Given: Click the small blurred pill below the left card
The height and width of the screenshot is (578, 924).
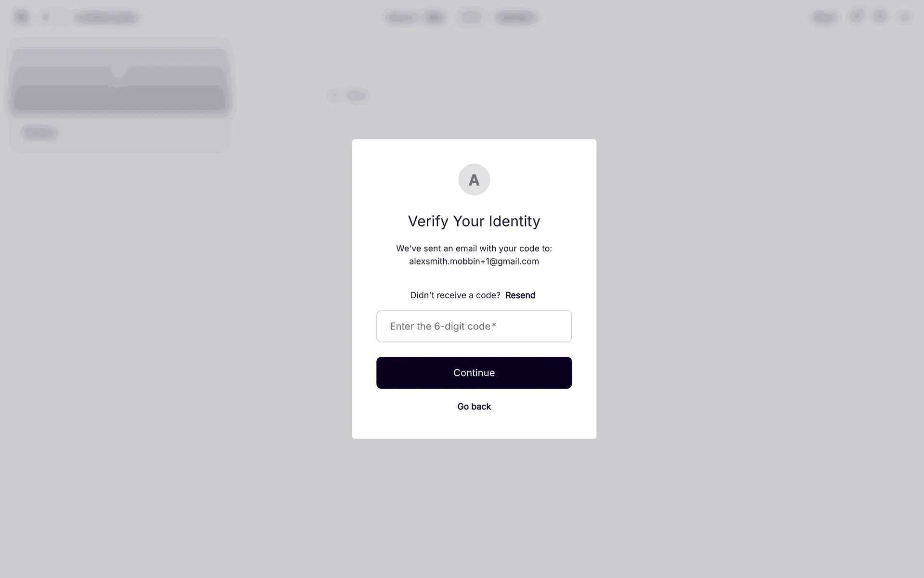Looking at the screenshot, I should click(39, 132).
